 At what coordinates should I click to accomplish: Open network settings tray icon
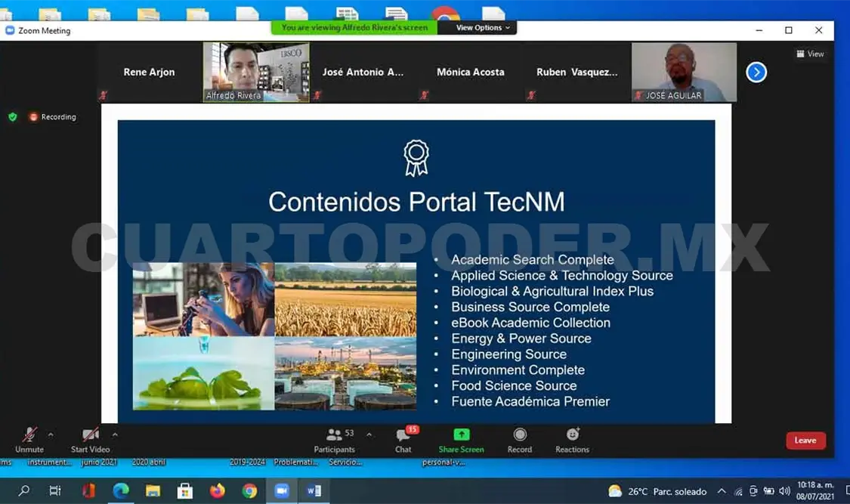tap(738, 492)
